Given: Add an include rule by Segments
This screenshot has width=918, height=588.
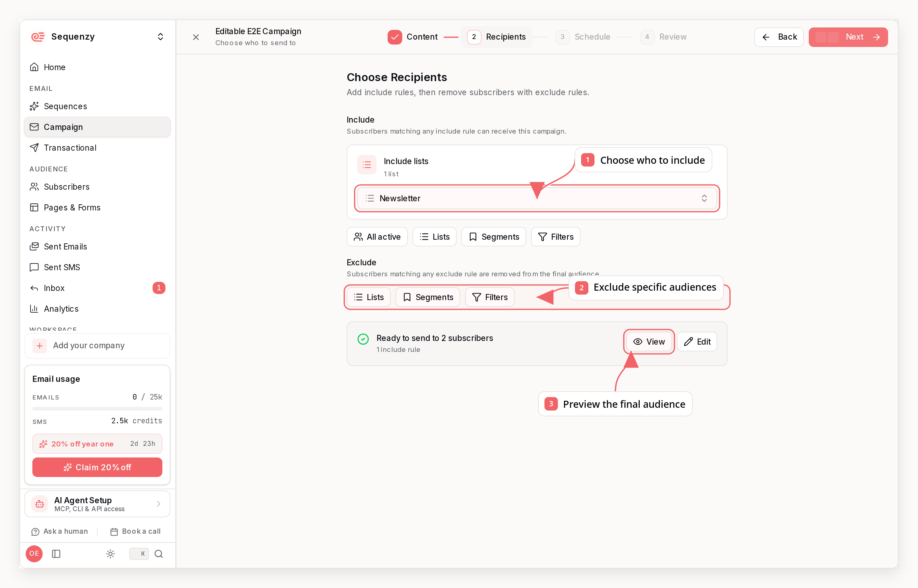Looking at the screenshot, I should (493, 237).
